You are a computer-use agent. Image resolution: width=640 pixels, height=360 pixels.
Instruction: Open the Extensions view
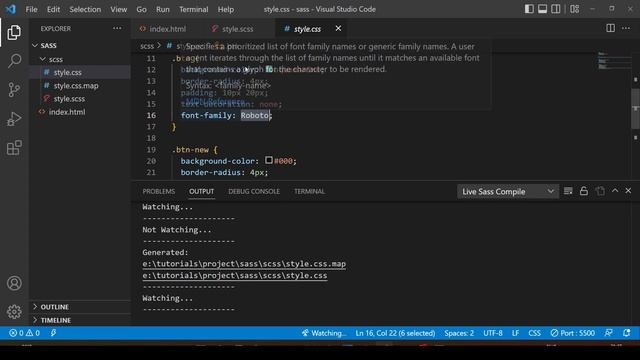pos(14,148)
